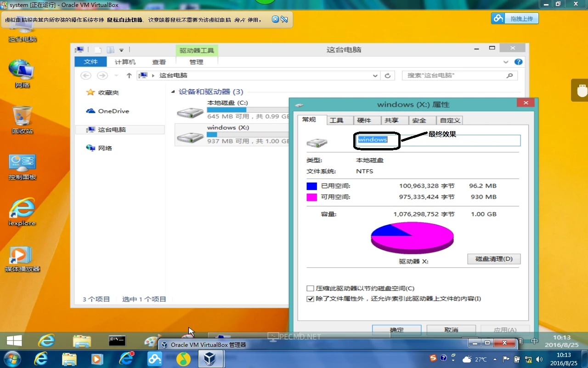Image resolution: width=588 pixels, height=368 pixels.
Task: Navigate up one level in Explorer
Action: pyautogui.click(x=129, y=75)
